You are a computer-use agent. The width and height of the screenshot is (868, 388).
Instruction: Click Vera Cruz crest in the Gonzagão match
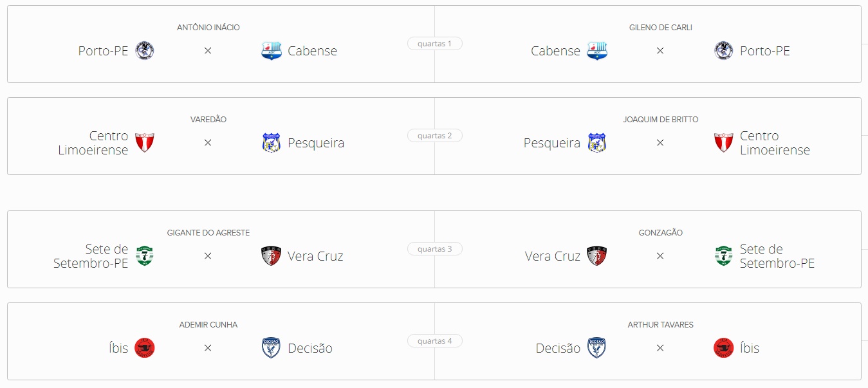pyautogui.click(x=596, y=256)
